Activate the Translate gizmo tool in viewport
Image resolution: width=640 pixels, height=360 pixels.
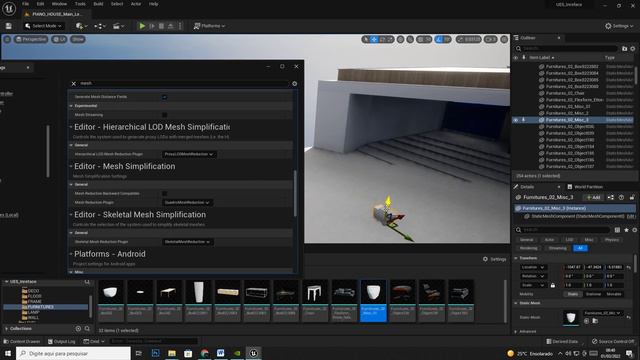(x=374, y=39)
